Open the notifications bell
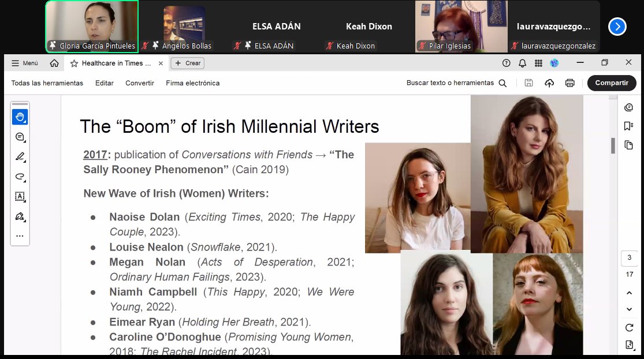Image resolution: width=644 pixels, height=359 pixels. [x=523, y=63]
